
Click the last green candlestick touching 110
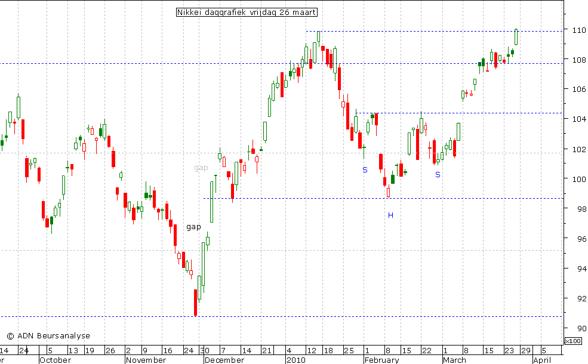pos(516,37)
